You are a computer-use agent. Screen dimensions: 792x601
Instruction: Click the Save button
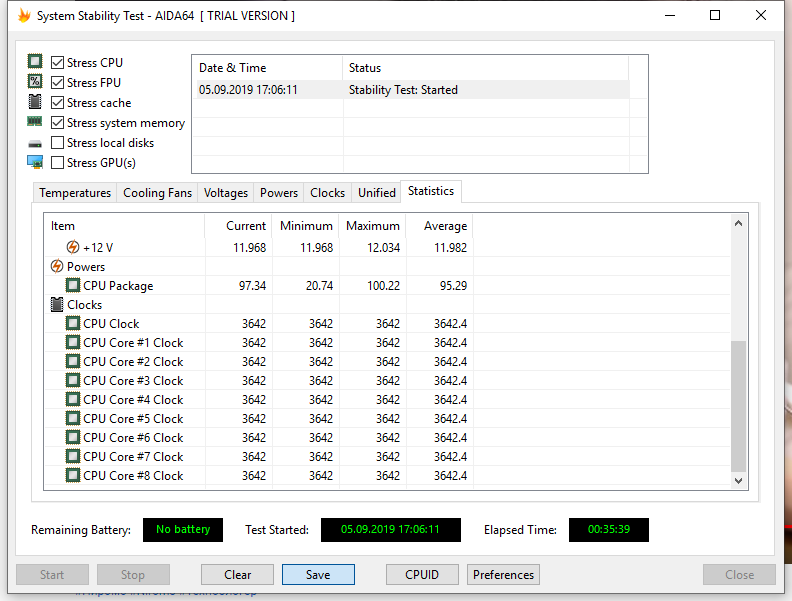[318, 575]
